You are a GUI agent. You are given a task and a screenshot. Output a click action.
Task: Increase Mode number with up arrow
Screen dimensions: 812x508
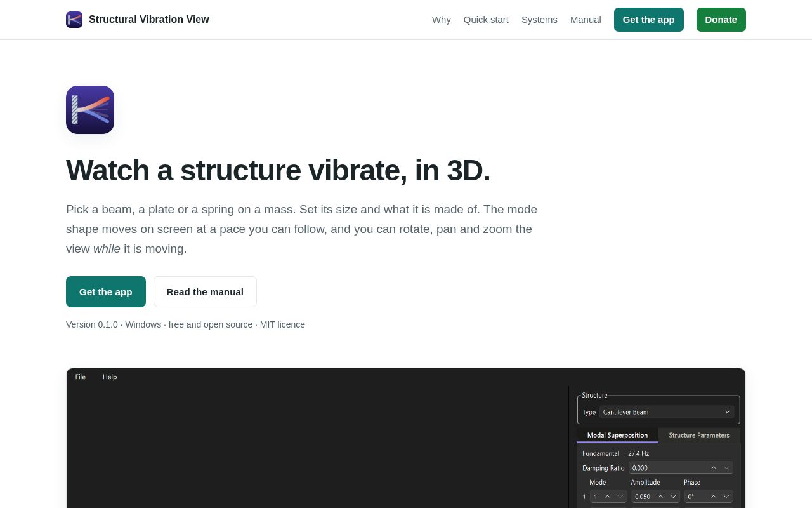click(607, 497)
